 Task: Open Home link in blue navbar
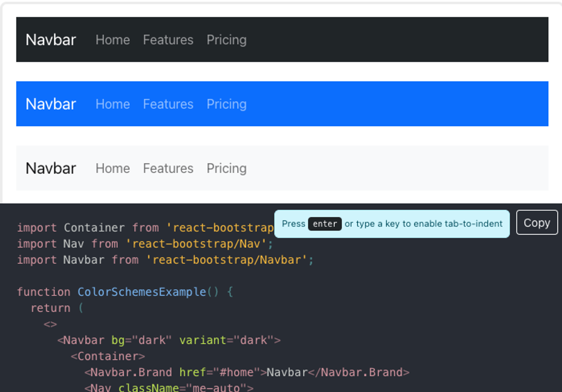[x=112, y=104]
